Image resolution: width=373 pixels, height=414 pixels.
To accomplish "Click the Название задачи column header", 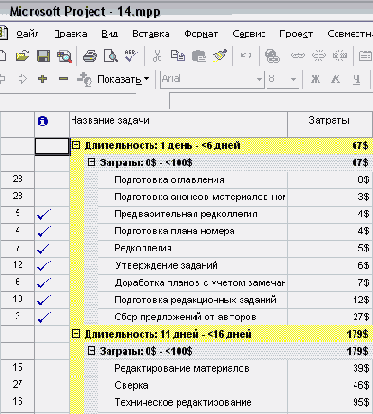I will [x=178, y=124].
